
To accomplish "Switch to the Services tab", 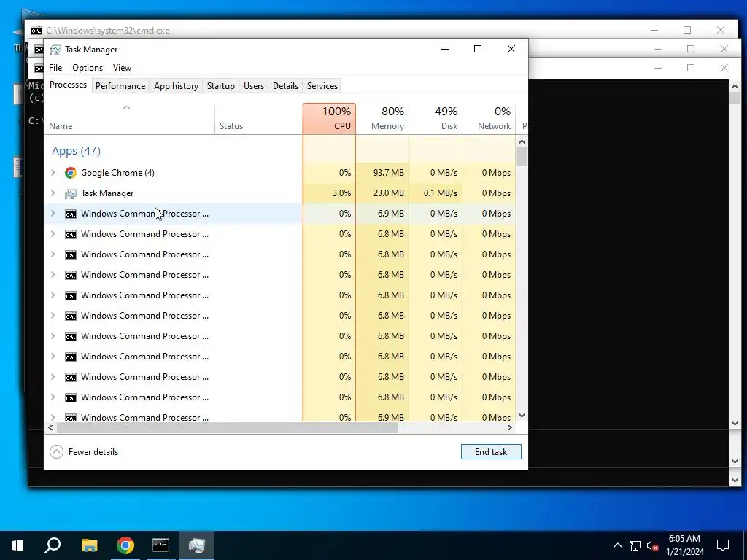I will [x=322, y=86].
